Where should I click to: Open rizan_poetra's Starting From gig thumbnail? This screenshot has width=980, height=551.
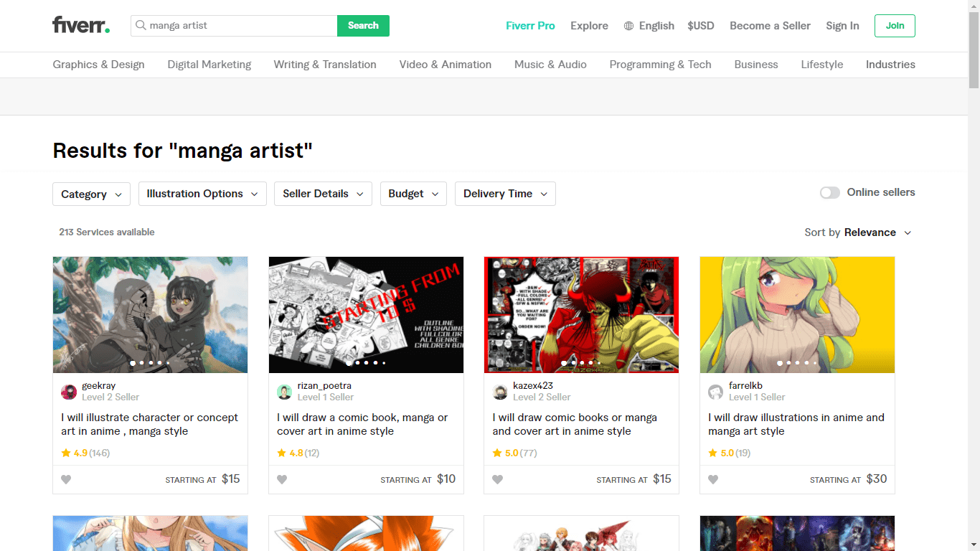pyautogui.click(x=366, y=315)
